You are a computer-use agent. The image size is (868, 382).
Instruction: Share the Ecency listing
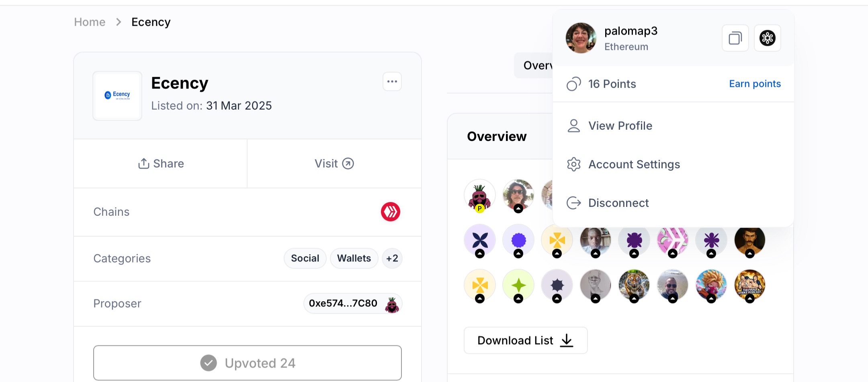[x=161, y=163]
